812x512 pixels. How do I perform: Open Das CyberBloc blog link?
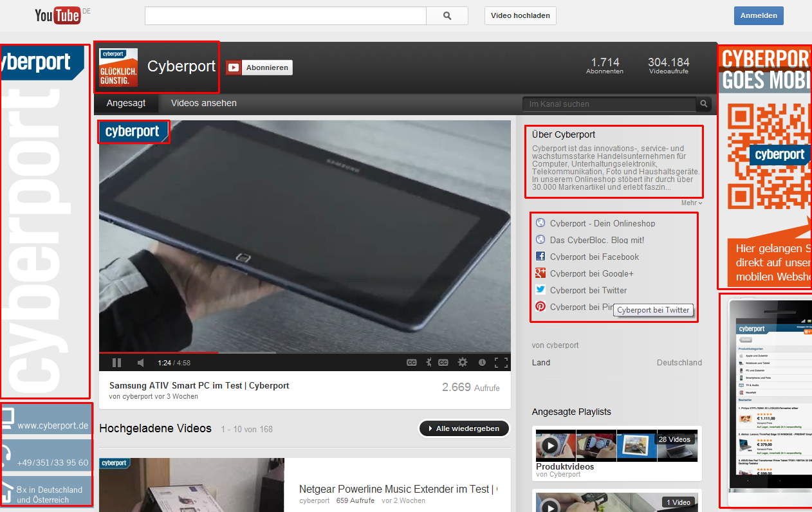click(597, 240)
